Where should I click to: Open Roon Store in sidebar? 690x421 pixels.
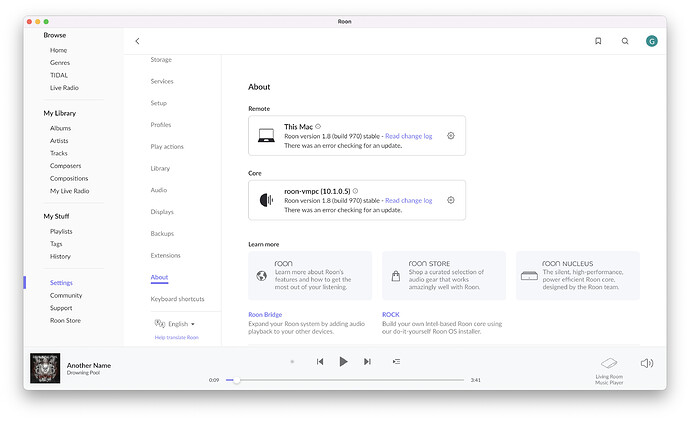[x=65, y=320]
